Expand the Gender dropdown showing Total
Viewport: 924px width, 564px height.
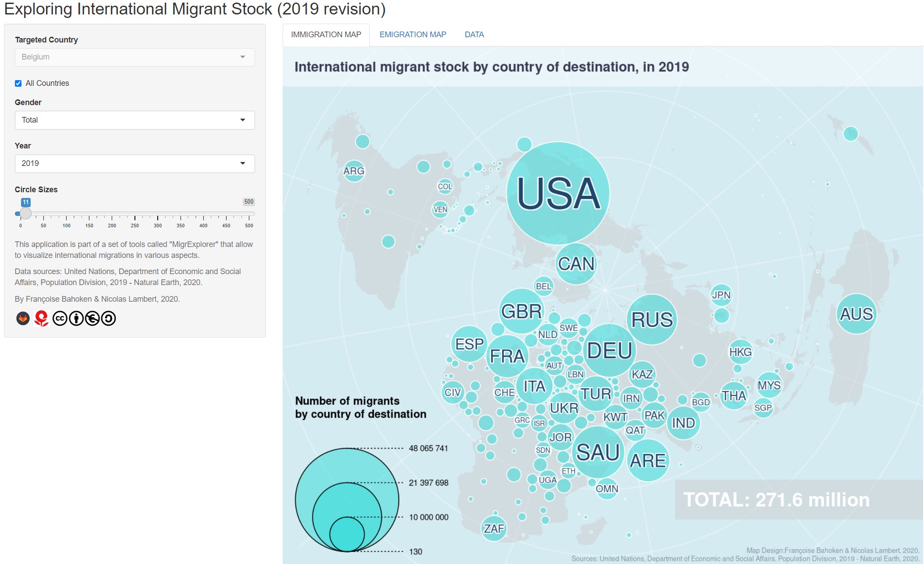[x=135, y=120]
